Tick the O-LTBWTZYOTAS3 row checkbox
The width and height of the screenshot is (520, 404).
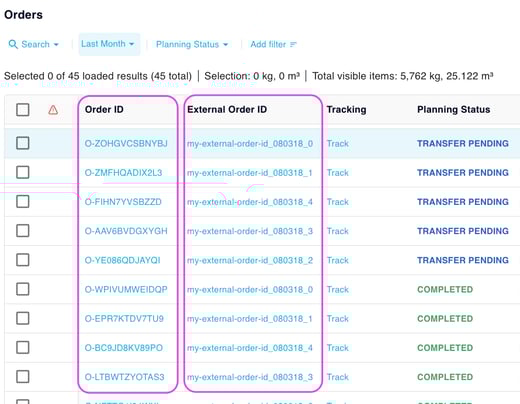tap(23, 377)
